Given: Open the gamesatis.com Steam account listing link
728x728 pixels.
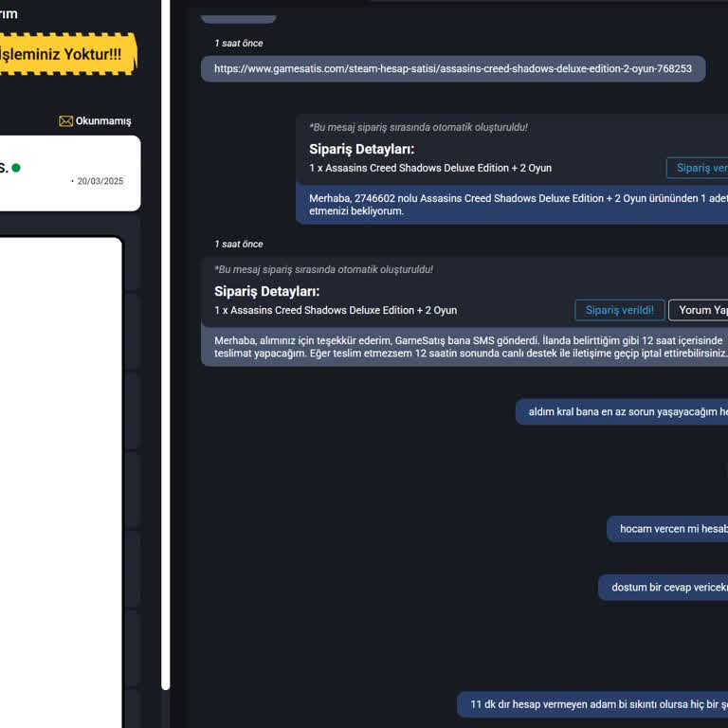Looking at the screenshot, I should point(453,68).
